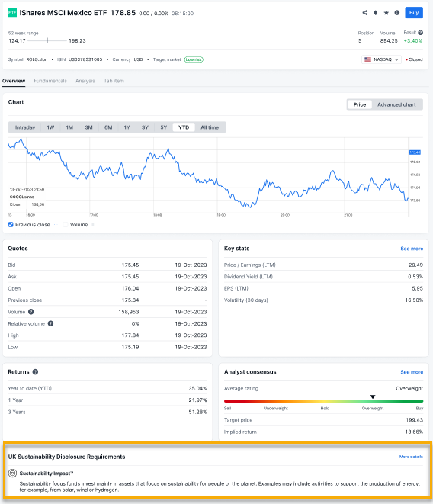This screenshot has width=433, height=504.
Task: Click the High value 177.84
Action: coord(130,335)
